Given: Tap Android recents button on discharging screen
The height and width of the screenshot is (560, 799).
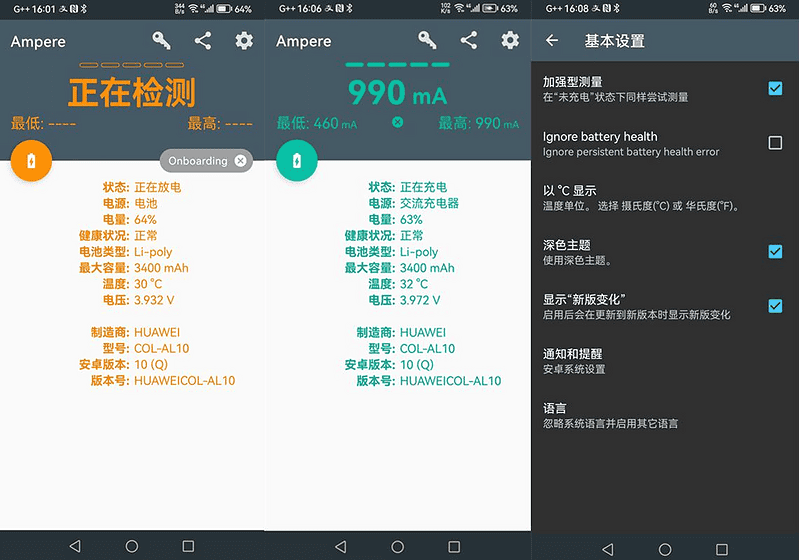Looking at the screenshot, I should point(189,546).
